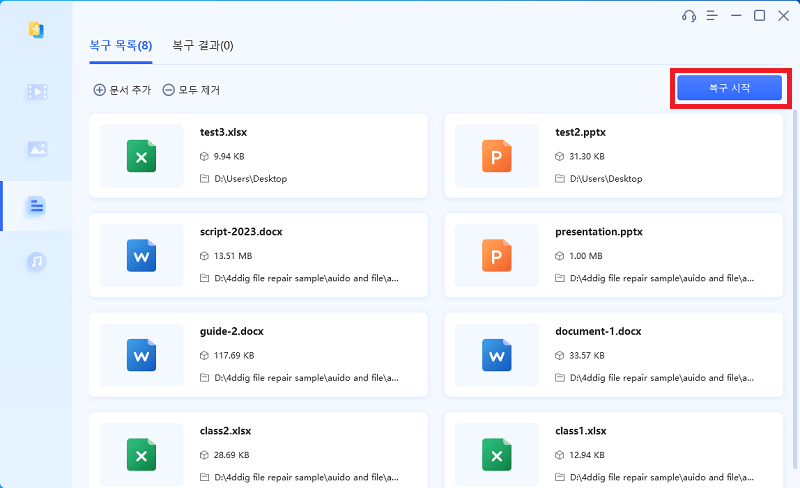Switch to the 복구 결과(0) tab

tap(203, 46)
